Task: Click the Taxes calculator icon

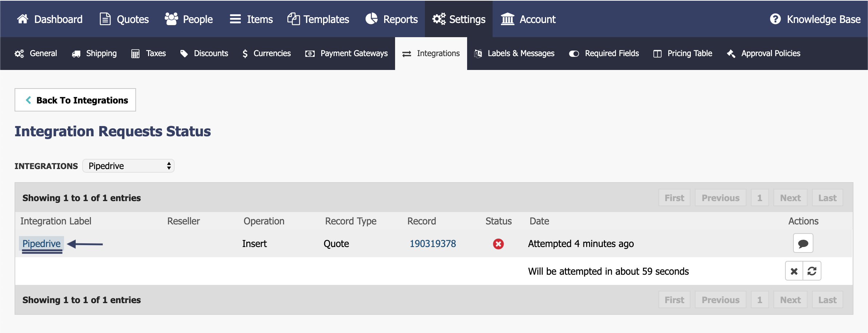Action: pyautogui.click(x=135, y=54)
